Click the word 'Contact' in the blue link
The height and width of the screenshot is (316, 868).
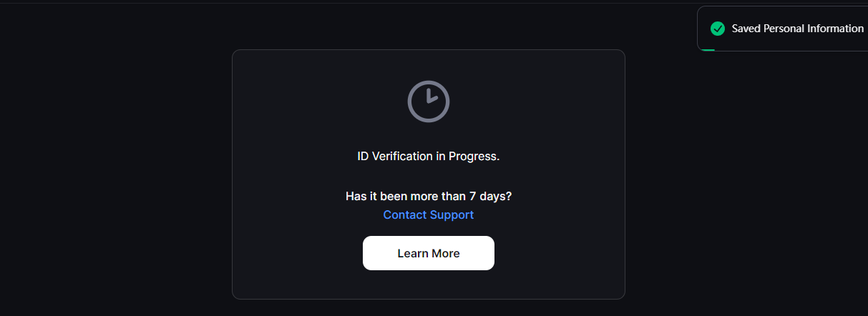click(404, 214)
